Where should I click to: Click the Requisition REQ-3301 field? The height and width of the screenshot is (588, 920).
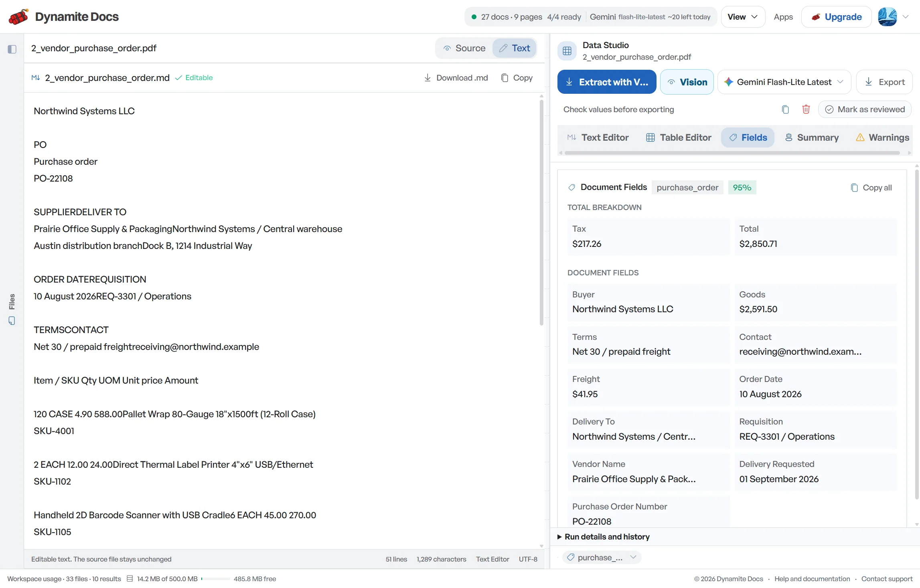[815, 429]
